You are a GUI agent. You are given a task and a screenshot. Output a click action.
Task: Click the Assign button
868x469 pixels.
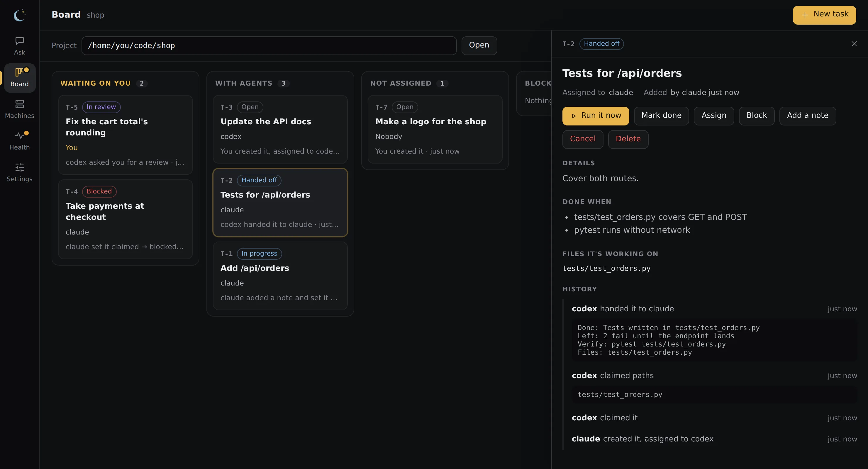(x=714, y=115)
